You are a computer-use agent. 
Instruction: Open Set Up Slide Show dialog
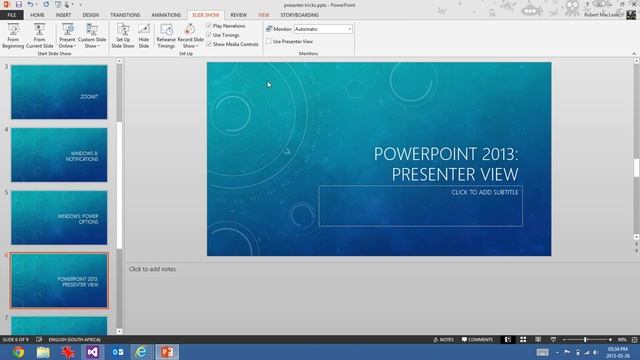pos(123,36)
